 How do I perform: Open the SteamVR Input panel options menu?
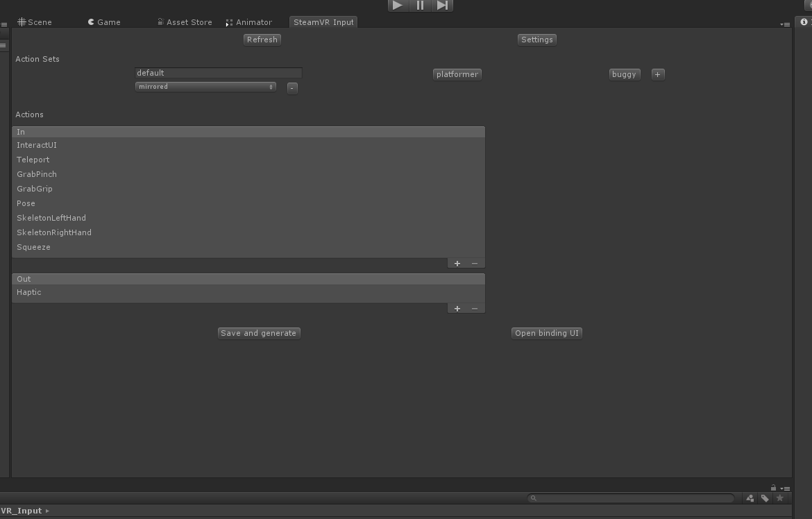[785, 24]
